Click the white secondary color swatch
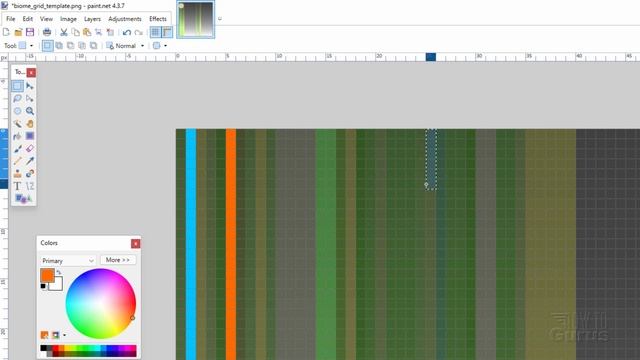Screen dimensions: 640x360 pos(57,285)
